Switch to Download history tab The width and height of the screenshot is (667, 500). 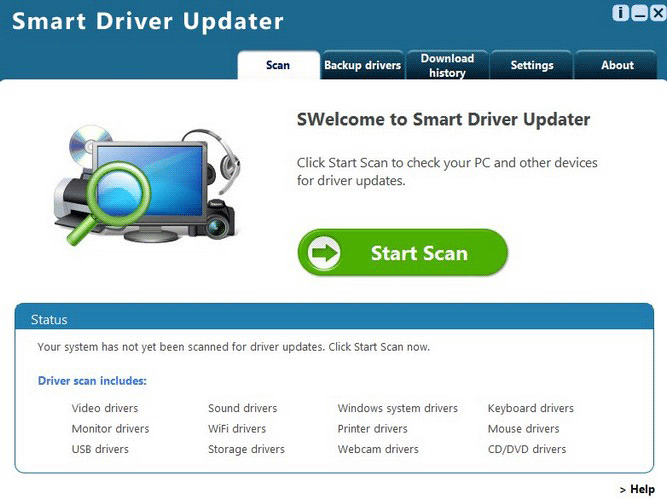click(x=447, y=65)
